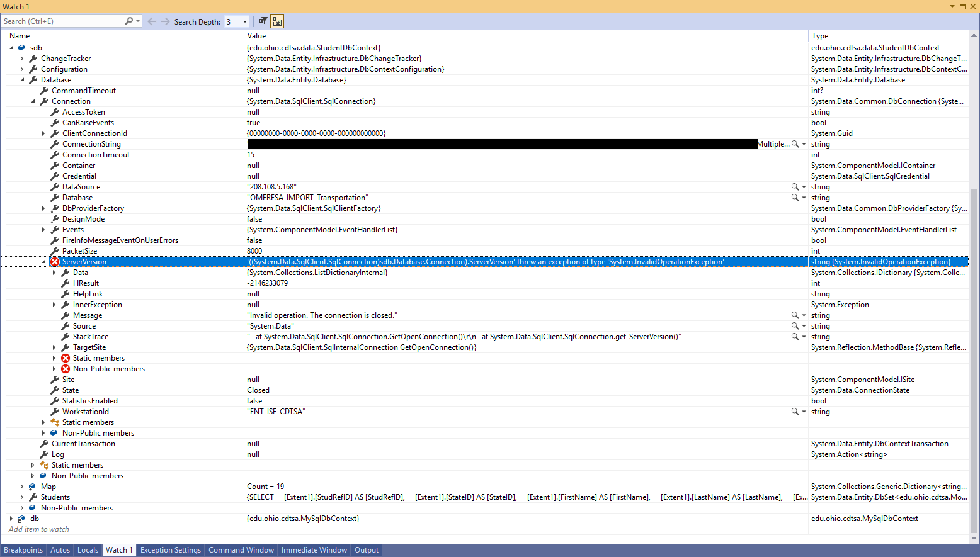Viewport: 980px width, 557px height.
Task: Open the Immediate Window tab
Action: click(314, 550)
